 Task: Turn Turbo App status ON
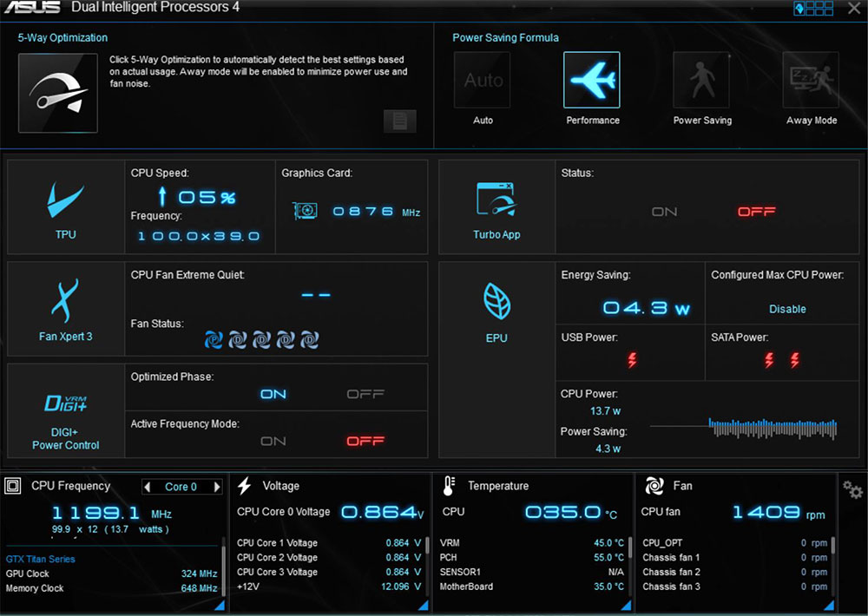click(x=664, y=212)
